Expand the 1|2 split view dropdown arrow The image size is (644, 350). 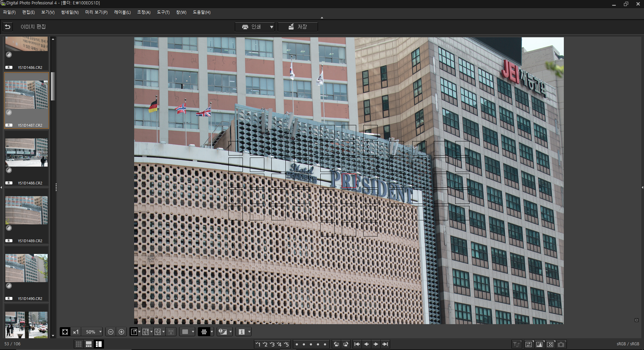pos(163,332)
